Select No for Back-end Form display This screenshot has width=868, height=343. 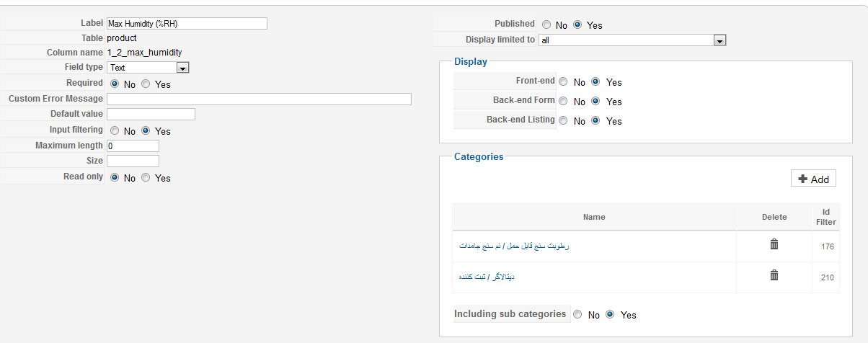coord(564,102)
